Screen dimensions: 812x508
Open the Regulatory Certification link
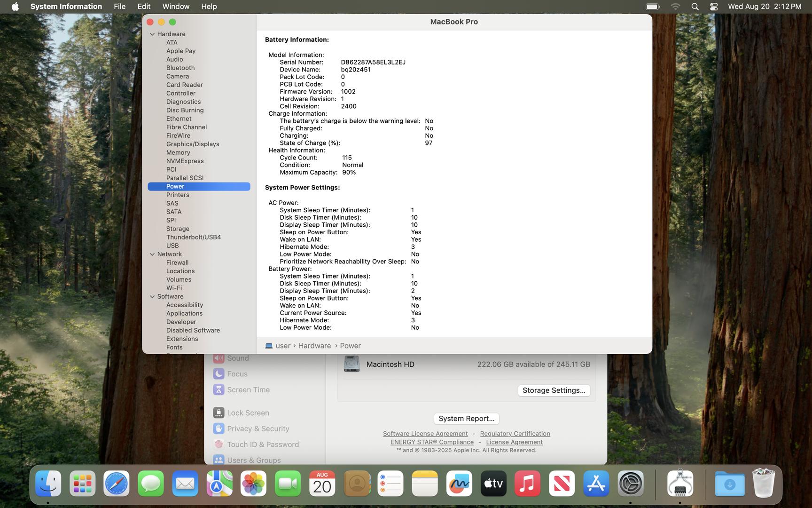515,434
